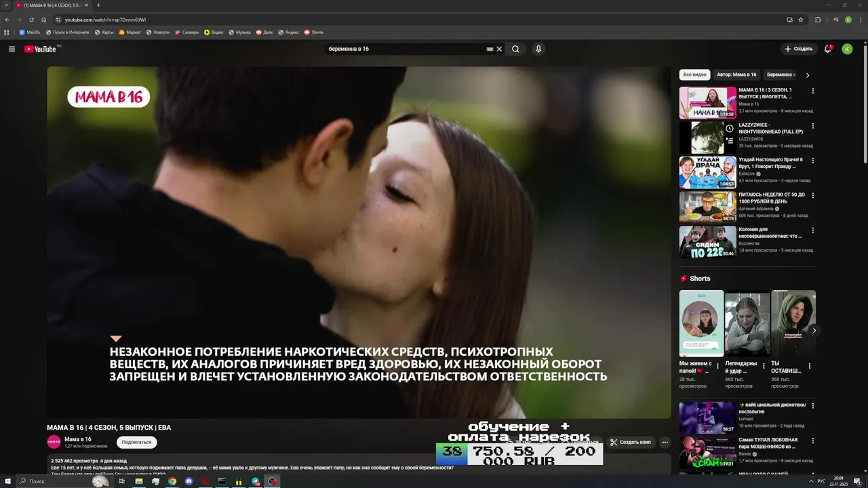This screenshot has width=868, height=488.
Task: Open options for LAZZY2WICE NIGHTVISIONHEAD video
Action: pos(813,126)
